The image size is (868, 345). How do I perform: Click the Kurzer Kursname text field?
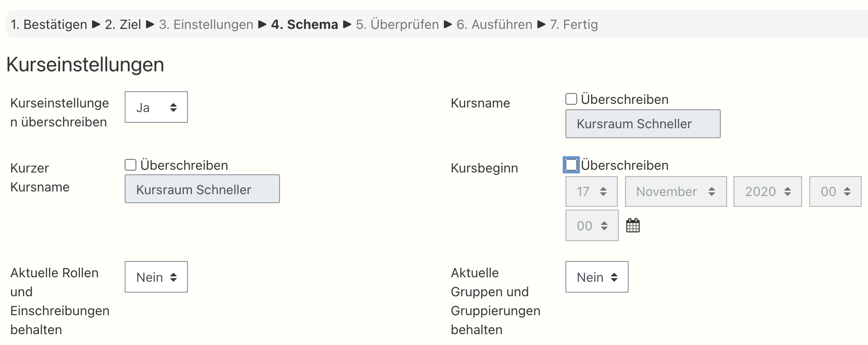point(202,190)
